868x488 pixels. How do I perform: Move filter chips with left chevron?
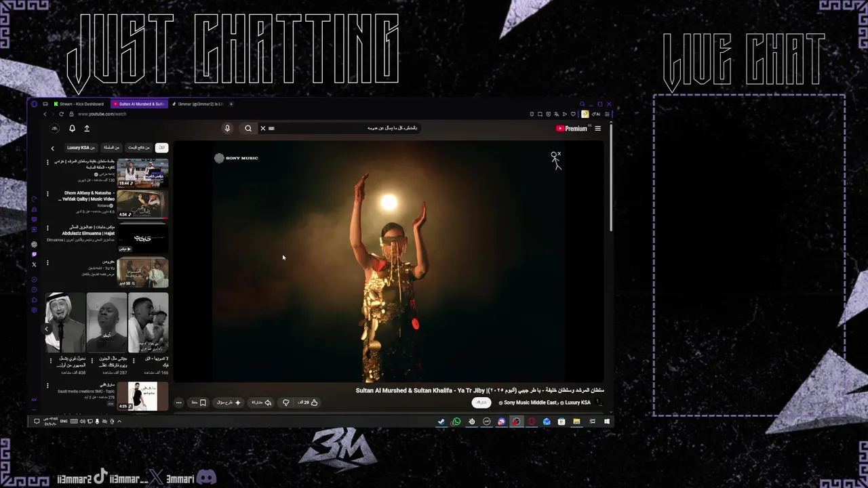pyautogui.click(x=52, y=148)
